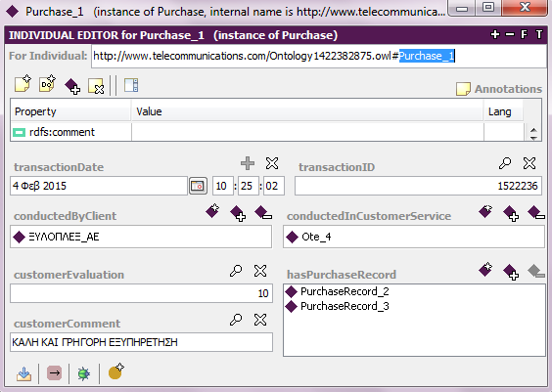Add existing instance to hasPurchaseRecord

pyautogui.click(x=511, y=272)
